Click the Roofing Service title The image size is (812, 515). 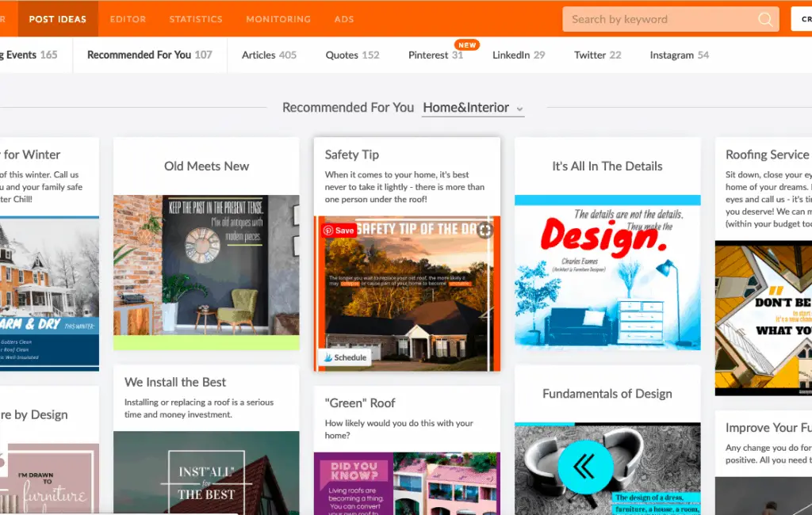[767, 154]
